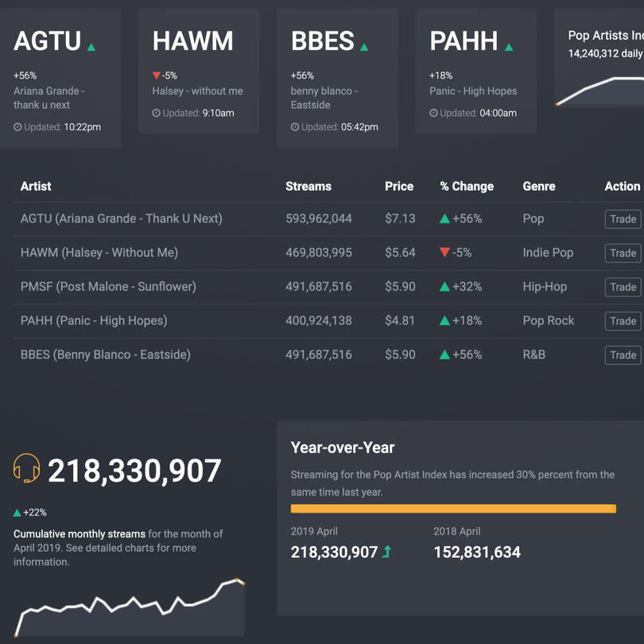Sort table by % Change column header
The image size is (644, 644).
467,186
